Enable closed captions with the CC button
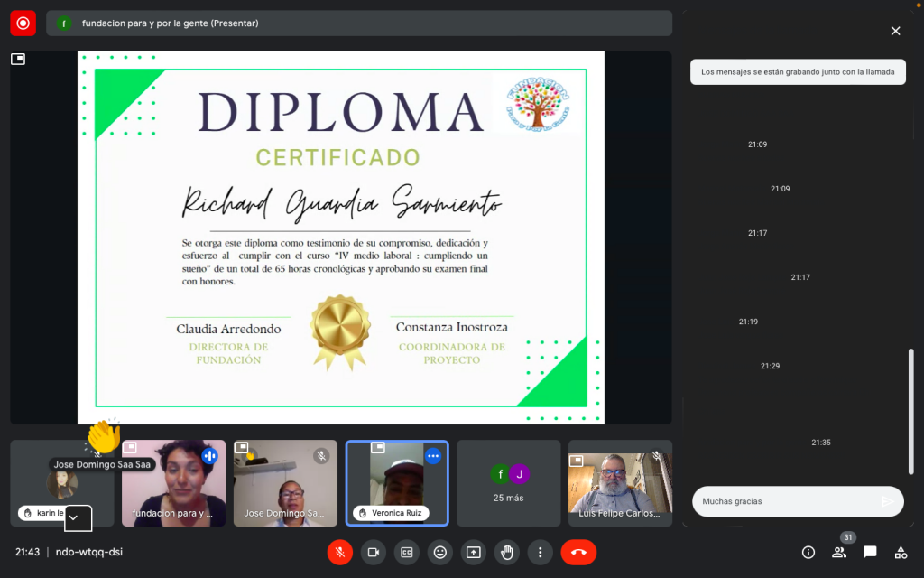Screen dimensions: 924x578 [x=407, y=552]
